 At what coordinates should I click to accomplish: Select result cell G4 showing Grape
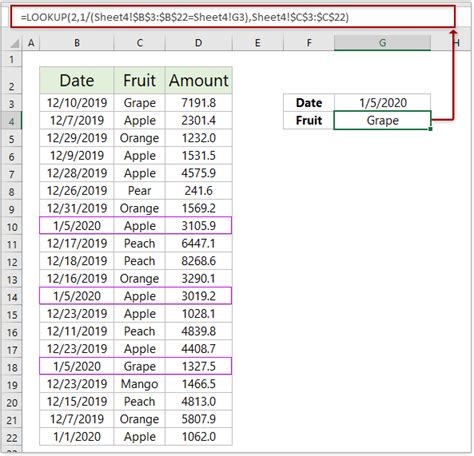click(382, 120)
